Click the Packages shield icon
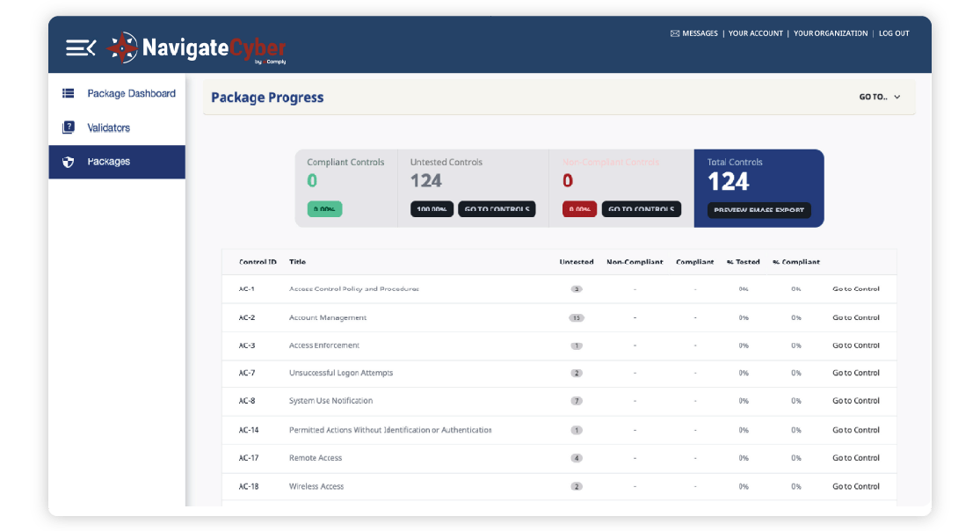Screen dimensions: 980x531 (x=69, y=162)
